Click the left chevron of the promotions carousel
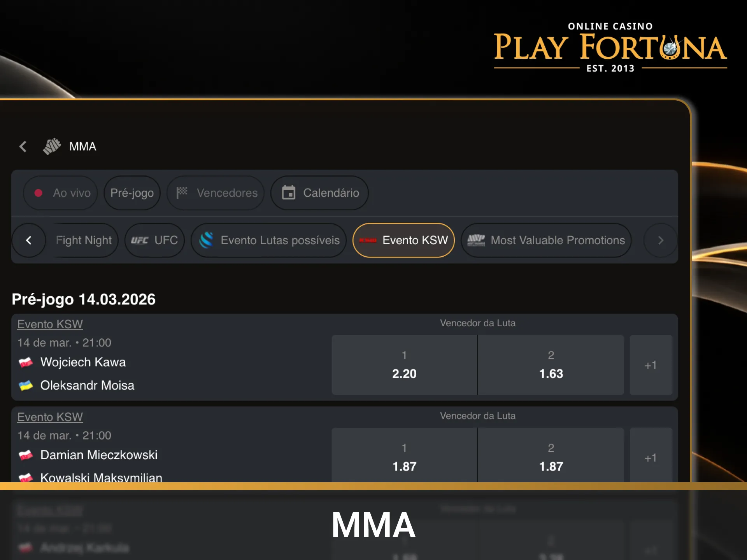 click(29, 240)
